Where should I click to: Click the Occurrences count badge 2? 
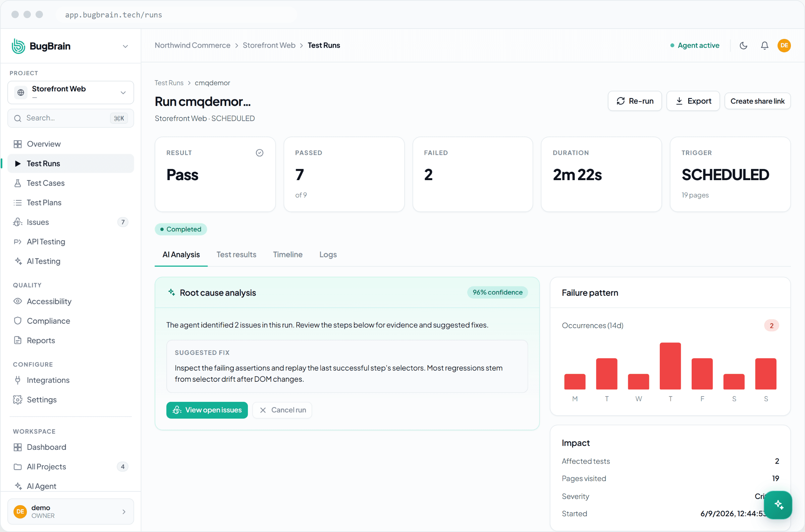(771, 326)
